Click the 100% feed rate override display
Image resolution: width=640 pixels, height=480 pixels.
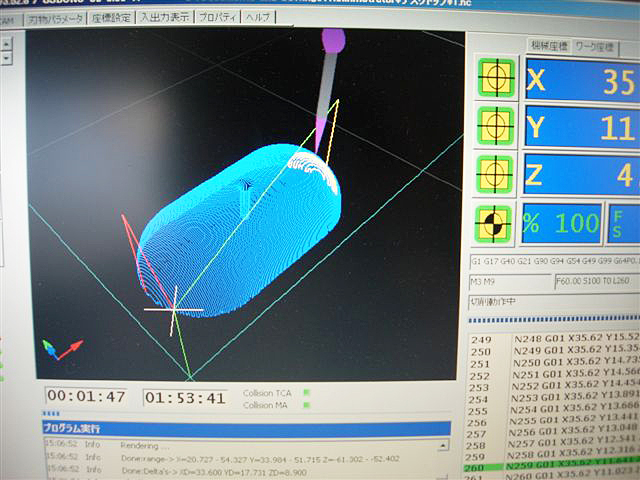click(562, 223)
